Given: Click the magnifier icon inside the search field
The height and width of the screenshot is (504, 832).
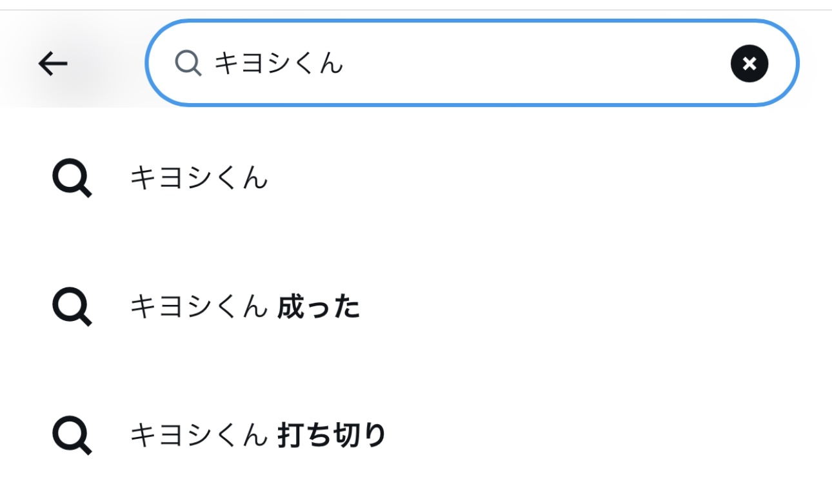Looking at the screenshot, I should tap(188, 63).
